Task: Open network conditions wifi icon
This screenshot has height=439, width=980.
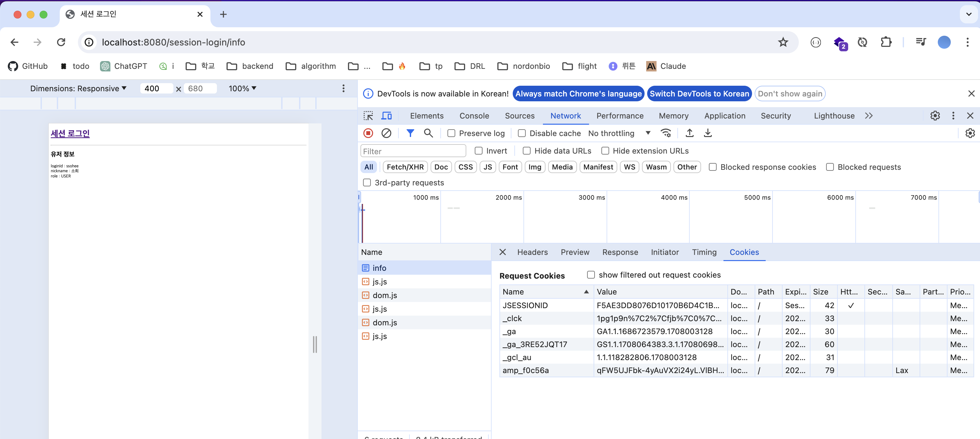Action: tap(666, 133)
